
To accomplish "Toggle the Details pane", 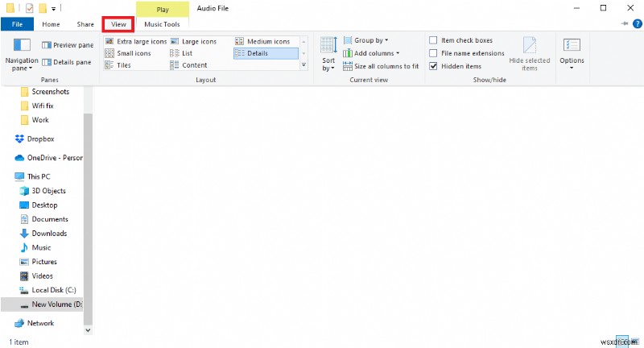I will pos(67,62).
